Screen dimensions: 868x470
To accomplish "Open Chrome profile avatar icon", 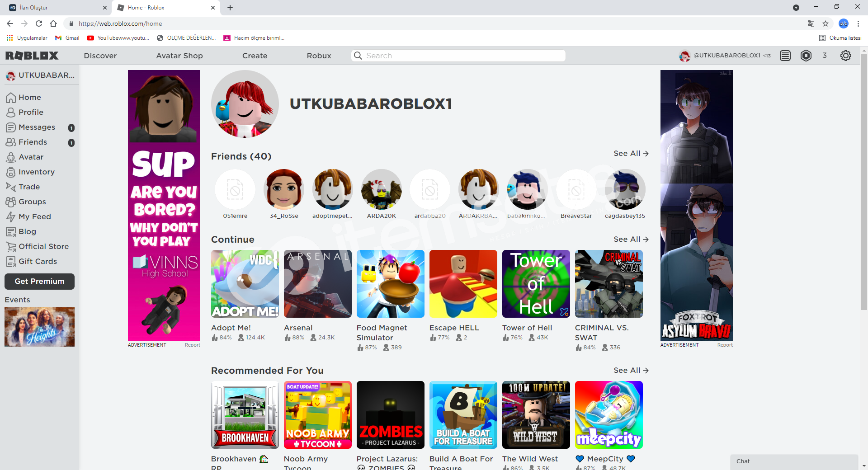I will pos(844,23).
